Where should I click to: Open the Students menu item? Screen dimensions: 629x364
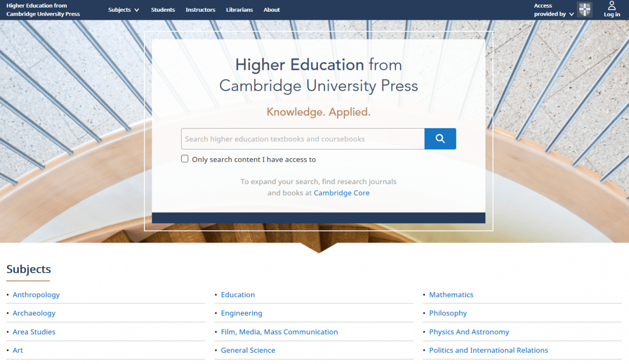point(163,10)
